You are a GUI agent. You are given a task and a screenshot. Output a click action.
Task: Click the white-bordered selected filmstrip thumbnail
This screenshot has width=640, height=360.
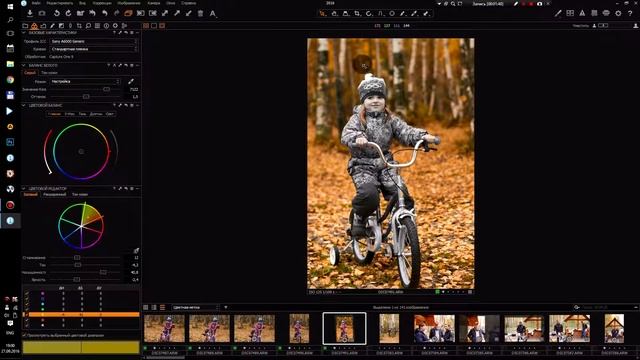(x=344, y=328)
